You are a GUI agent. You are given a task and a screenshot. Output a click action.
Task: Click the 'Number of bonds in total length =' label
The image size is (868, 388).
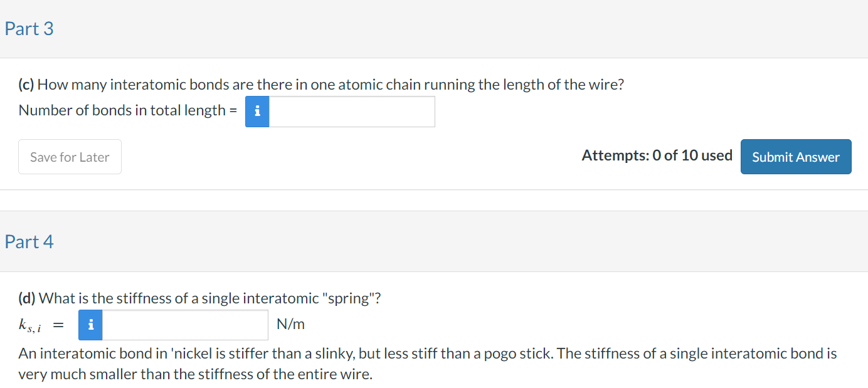(x=127, y=110)
